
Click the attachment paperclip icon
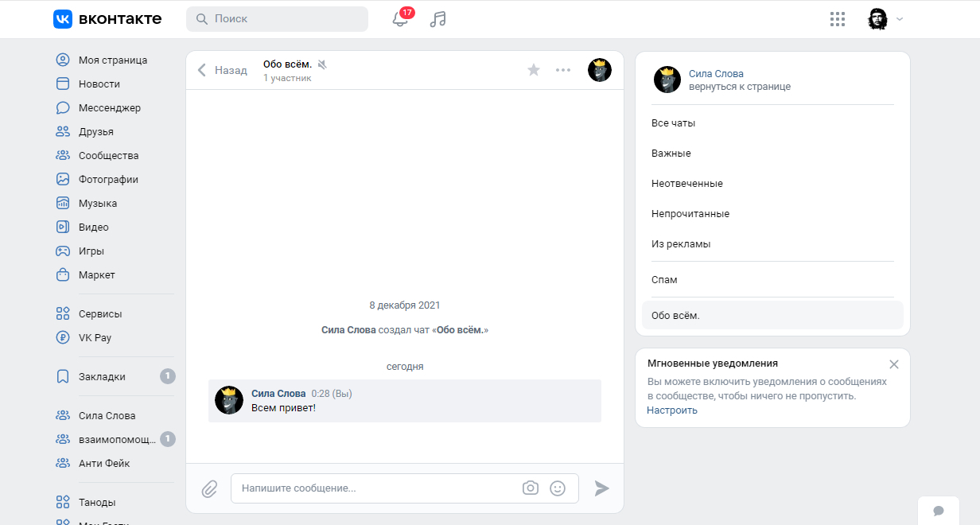pyautogui.click(x=209, y=488)
